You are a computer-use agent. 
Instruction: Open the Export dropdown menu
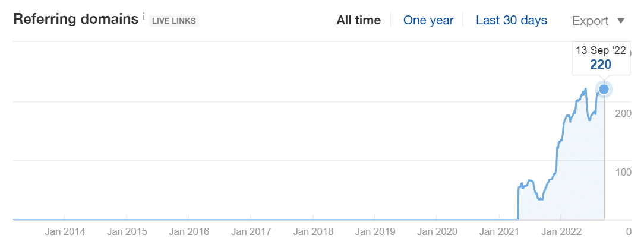coord(598,21)
